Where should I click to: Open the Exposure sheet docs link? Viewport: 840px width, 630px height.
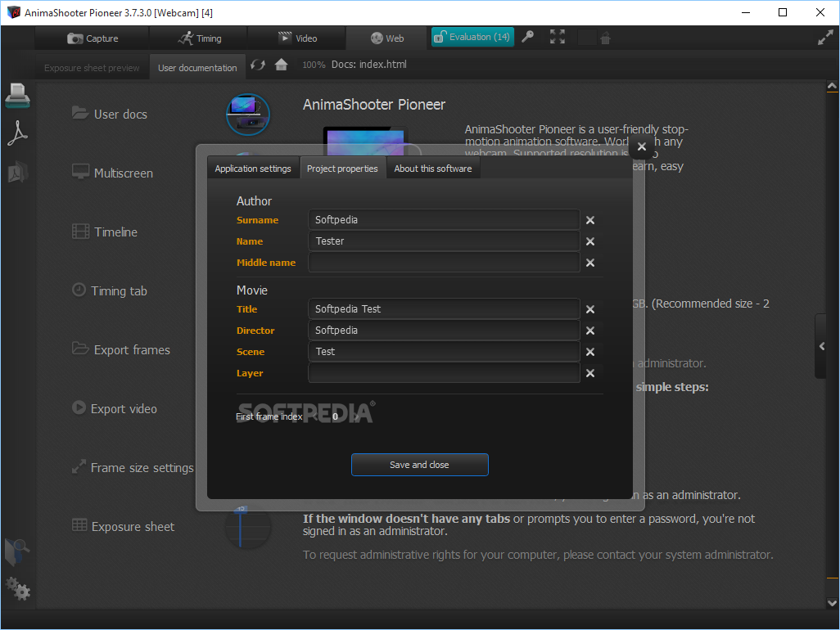[x=123, y=526]
